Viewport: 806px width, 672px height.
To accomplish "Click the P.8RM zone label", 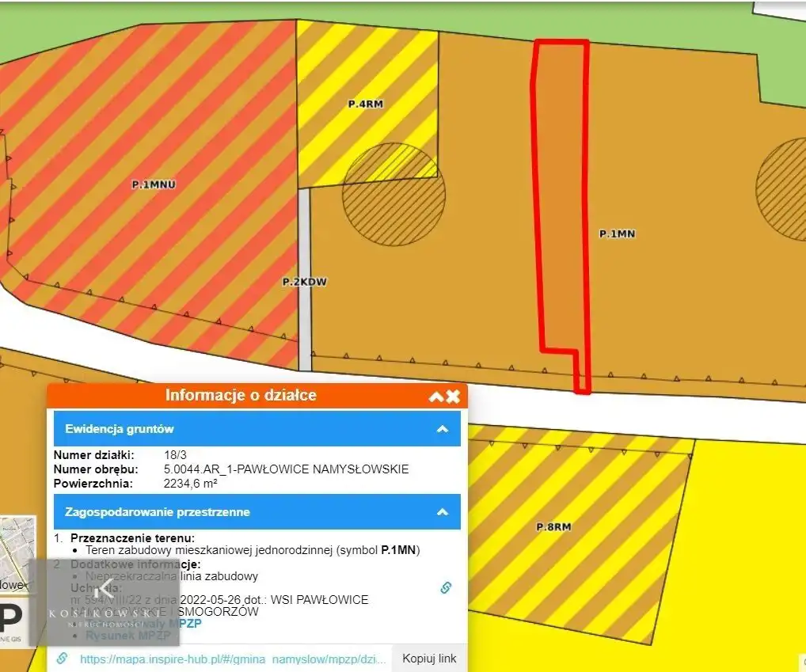I will [553, 526].
